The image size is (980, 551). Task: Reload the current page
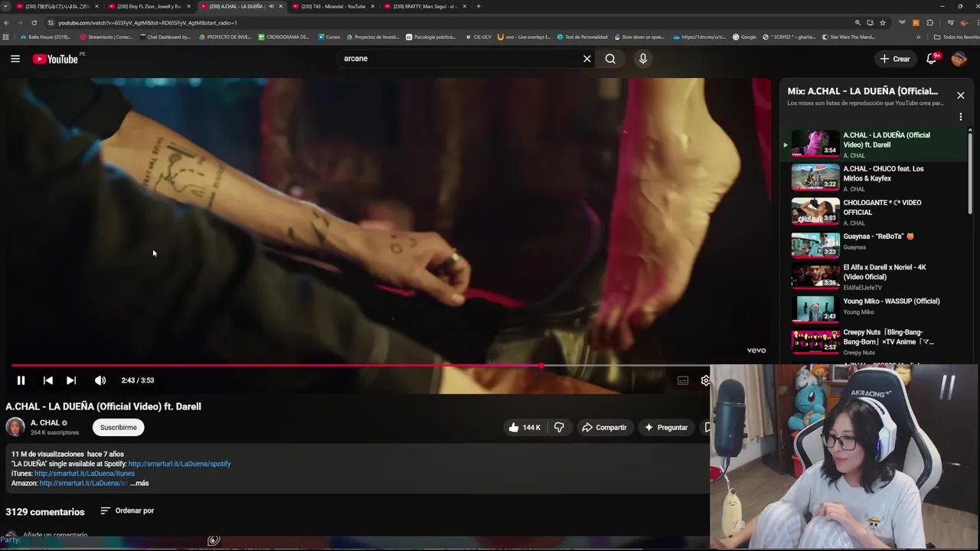pos(34,23)
